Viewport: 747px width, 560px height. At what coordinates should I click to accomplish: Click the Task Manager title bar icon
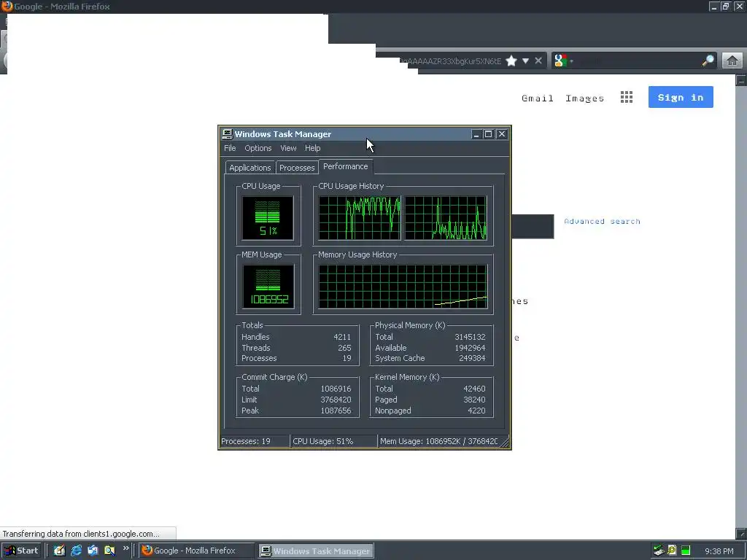228,134
